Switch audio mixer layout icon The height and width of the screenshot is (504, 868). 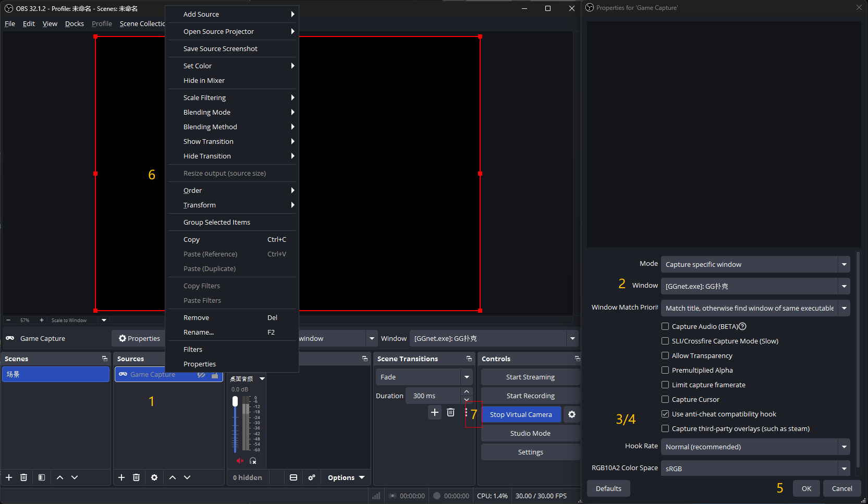pyautogui.click(x=294, y=477)
